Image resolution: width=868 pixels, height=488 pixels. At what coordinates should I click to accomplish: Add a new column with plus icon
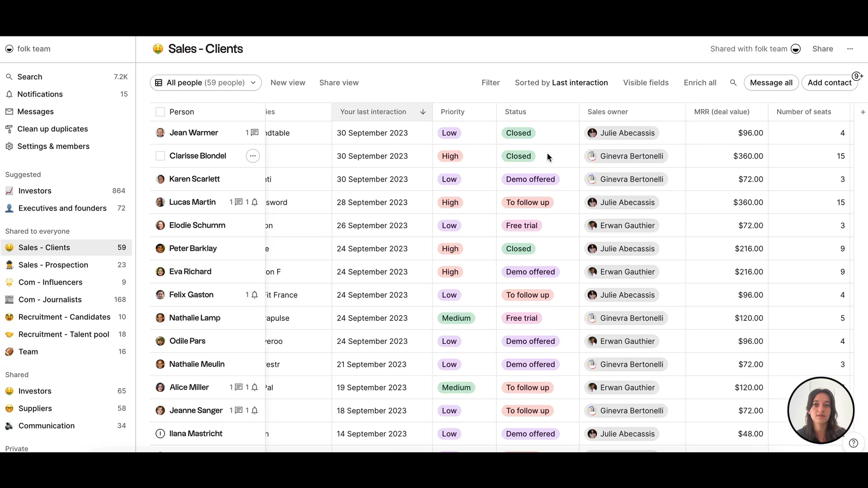(863, 112)
